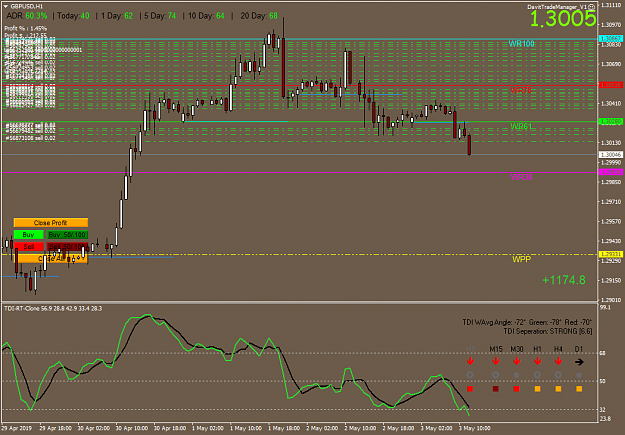Select the yellow WPP pivot label
Screen dimensions: 625x435
tap(521, 259)
